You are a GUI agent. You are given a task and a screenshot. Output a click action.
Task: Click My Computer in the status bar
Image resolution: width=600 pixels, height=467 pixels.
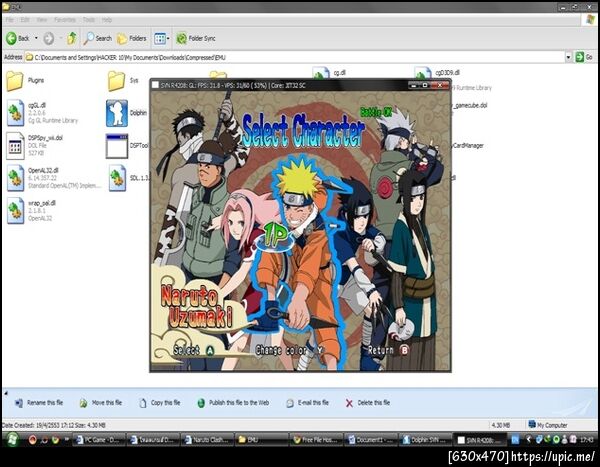tap(548, 425)
